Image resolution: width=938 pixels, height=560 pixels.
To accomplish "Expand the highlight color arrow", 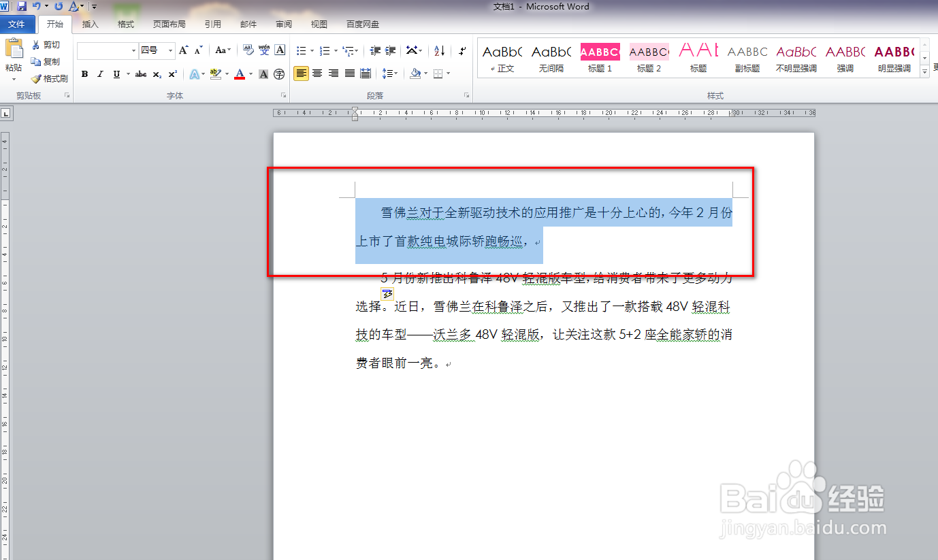I will 227,74.
